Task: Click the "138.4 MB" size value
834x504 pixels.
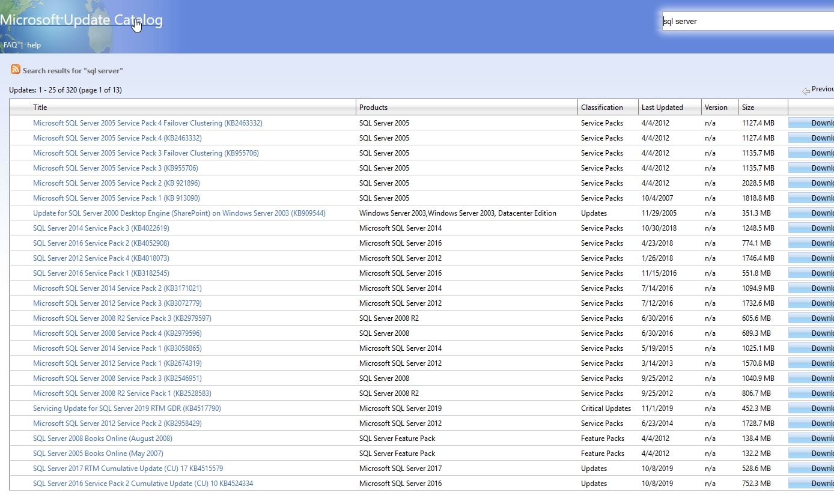Action: tap(756, 439)
